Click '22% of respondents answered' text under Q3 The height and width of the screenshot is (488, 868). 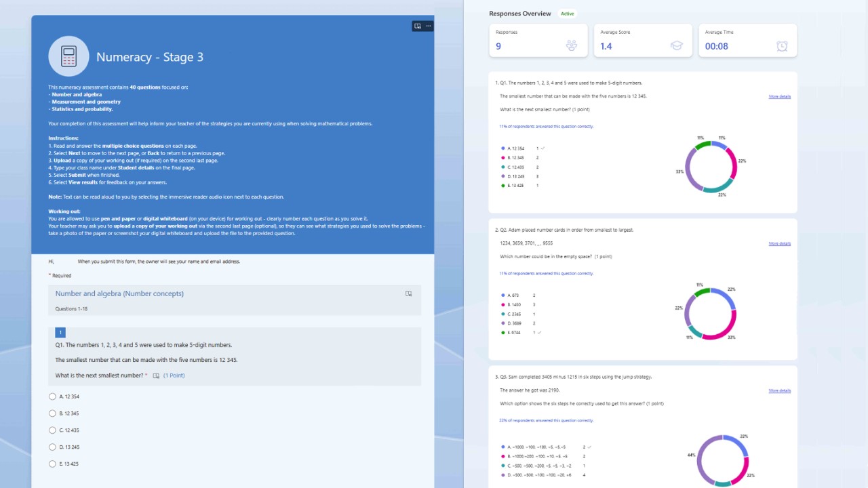coord(547,420)
